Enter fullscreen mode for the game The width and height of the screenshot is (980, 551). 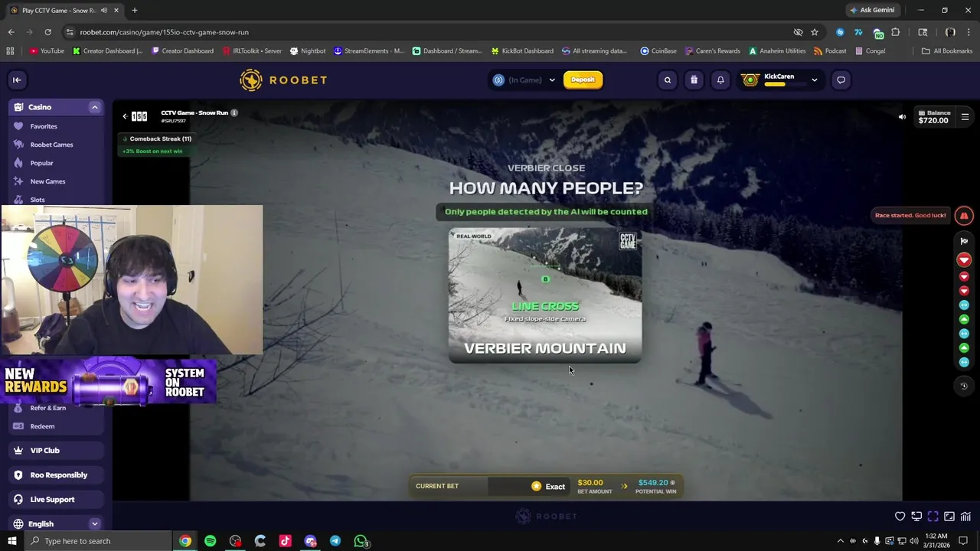(x=933, y=517)
